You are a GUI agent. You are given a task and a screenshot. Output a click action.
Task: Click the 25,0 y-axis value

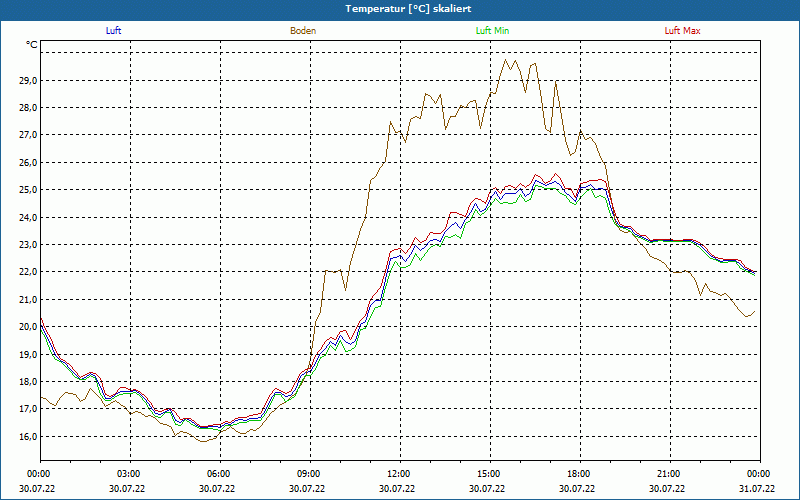(29, 190)
